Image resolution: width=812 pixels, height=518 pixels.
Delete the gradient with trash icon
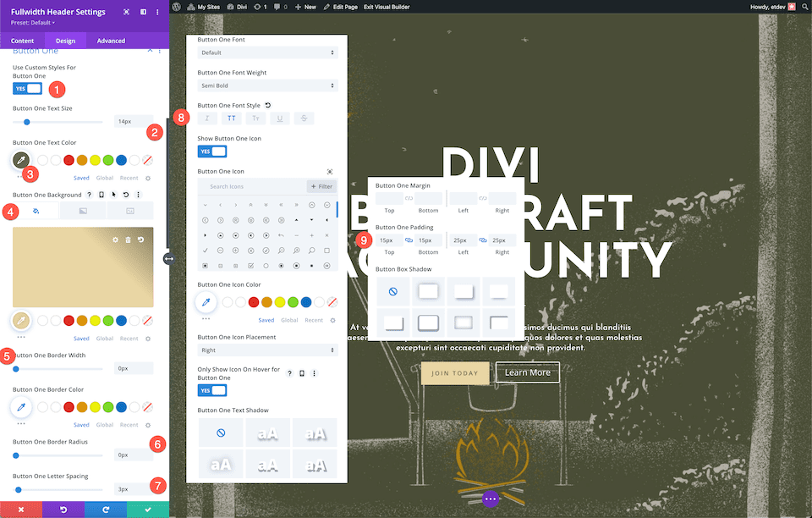[128, 240]
